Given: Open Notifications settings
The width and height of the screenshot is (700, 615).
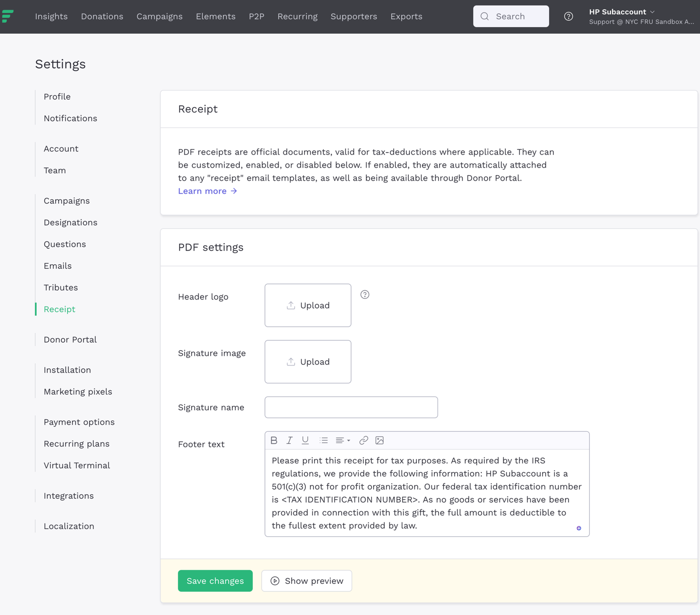Looking at the screenshot, I should click(x=70, y=118).
